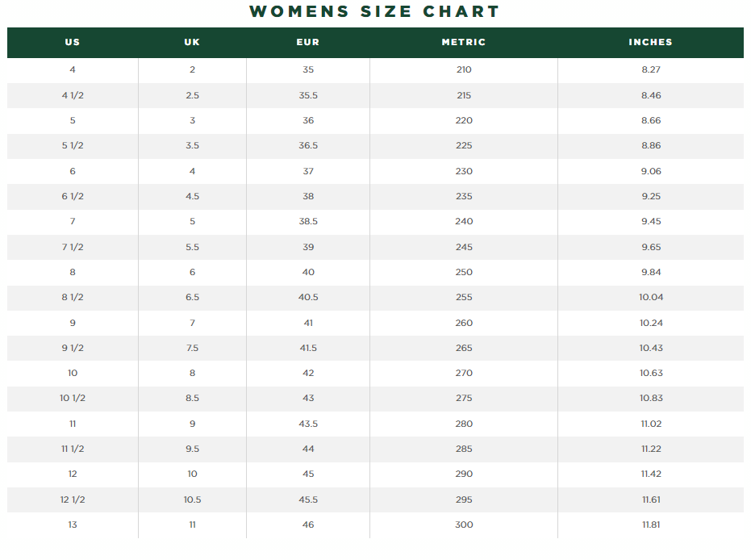The image size is (751, 560).
Task: Select UK size 6.5 cell
Action: (192, 297)
